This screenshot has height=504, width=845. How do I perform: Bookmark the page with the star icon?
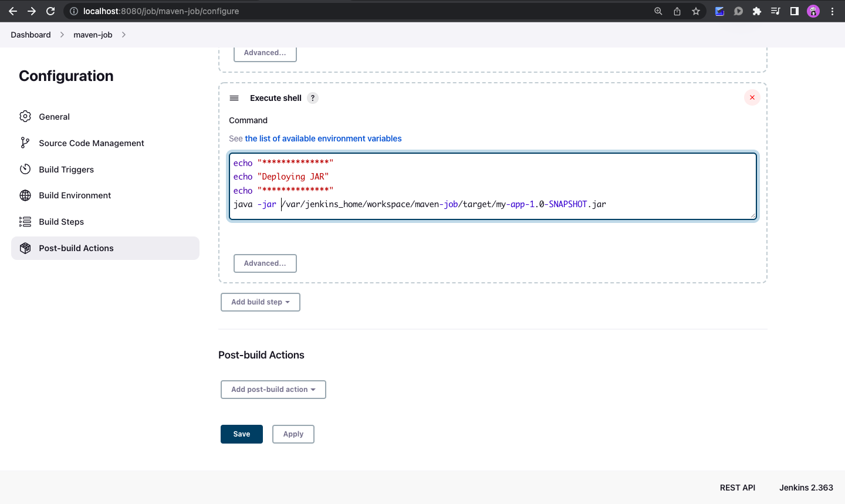click(x=696, y=11)
